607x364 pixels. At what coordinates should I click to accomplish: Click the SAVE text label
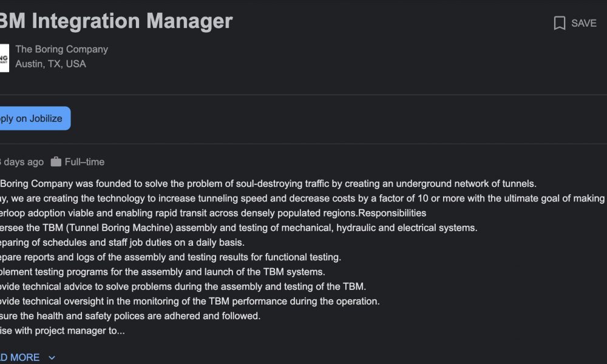coord(584,23)
